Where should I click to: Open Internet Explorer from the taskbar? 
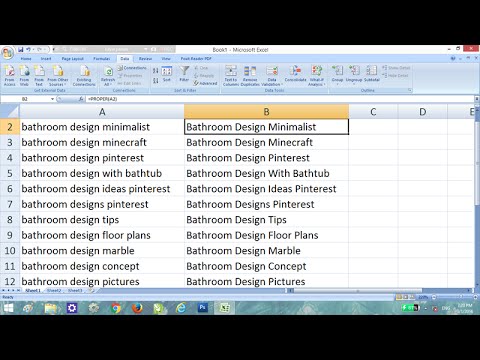(x=181, y=308)
